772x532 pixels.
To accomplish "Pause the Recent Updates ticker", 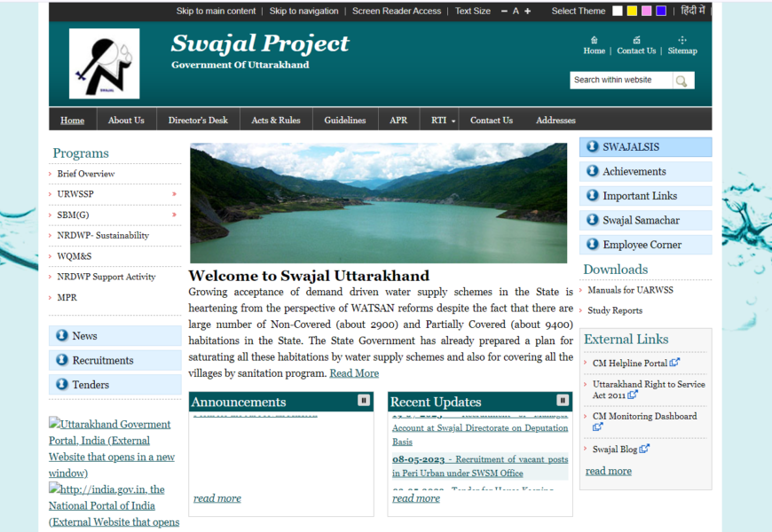I will pyautogui.click(x=563, y=401).
